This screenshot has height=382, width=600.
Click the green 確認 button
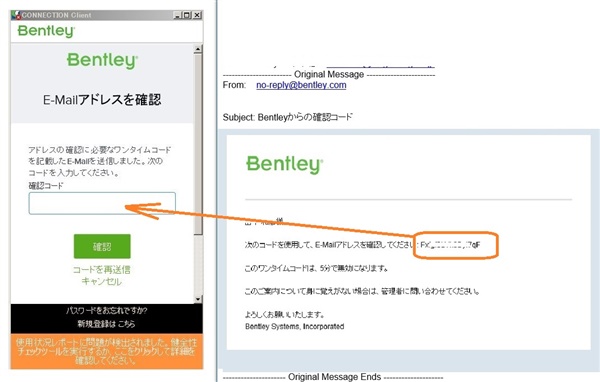tap(102, 247)
